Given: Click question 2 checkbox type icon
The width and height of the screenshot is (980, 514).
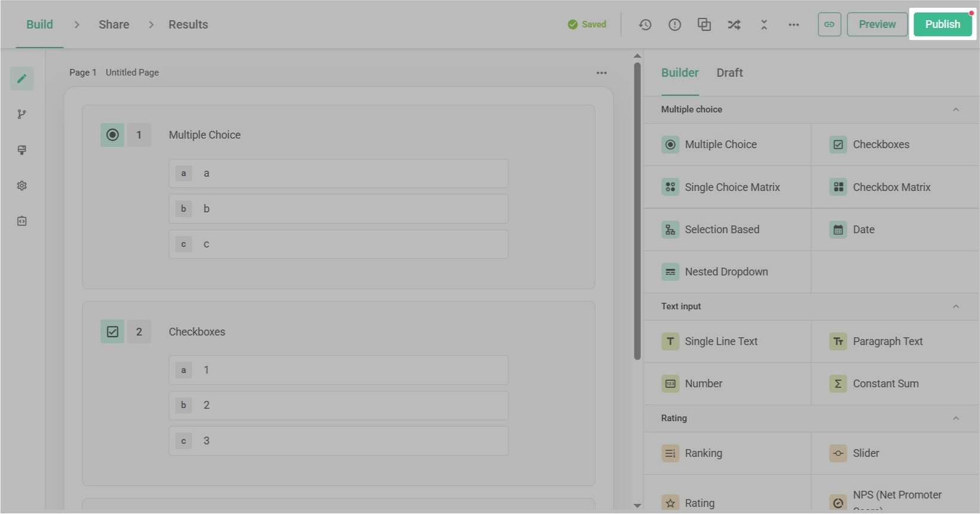Looking at the screenshot, I should tap(112, 332).
